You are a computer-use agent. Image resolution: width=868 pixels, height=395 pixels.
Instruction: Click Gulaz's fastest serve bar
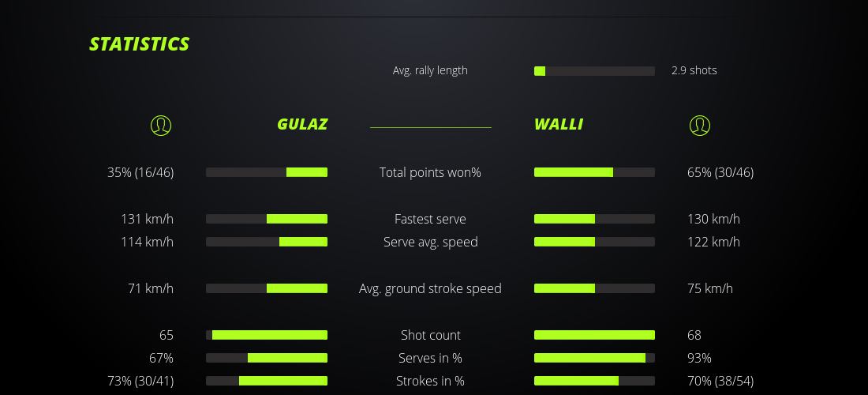[267, 219]
